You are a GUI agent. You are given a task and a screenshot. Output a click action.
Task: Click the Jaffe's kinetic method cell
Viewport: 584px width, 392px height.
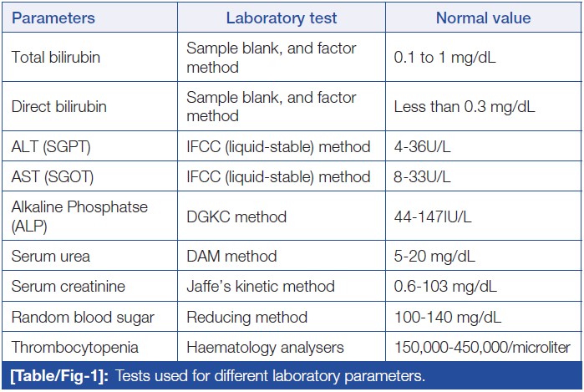(262, 287)
